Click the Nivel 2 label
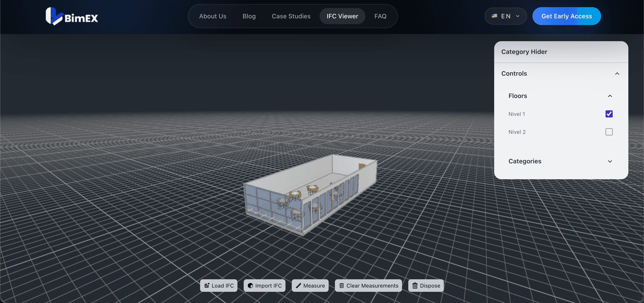644x303 pixels. coord(517,132)
